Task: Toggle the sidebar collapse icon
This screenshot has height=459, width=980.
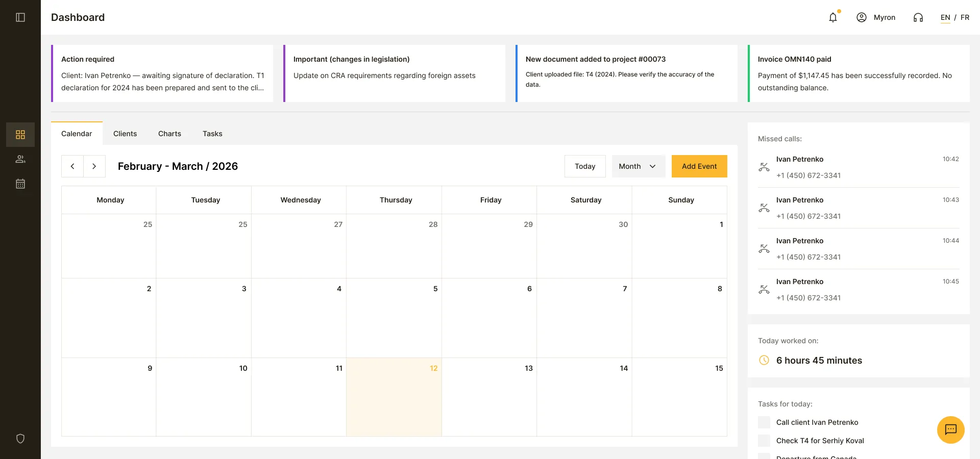Action: click(20, 17)
